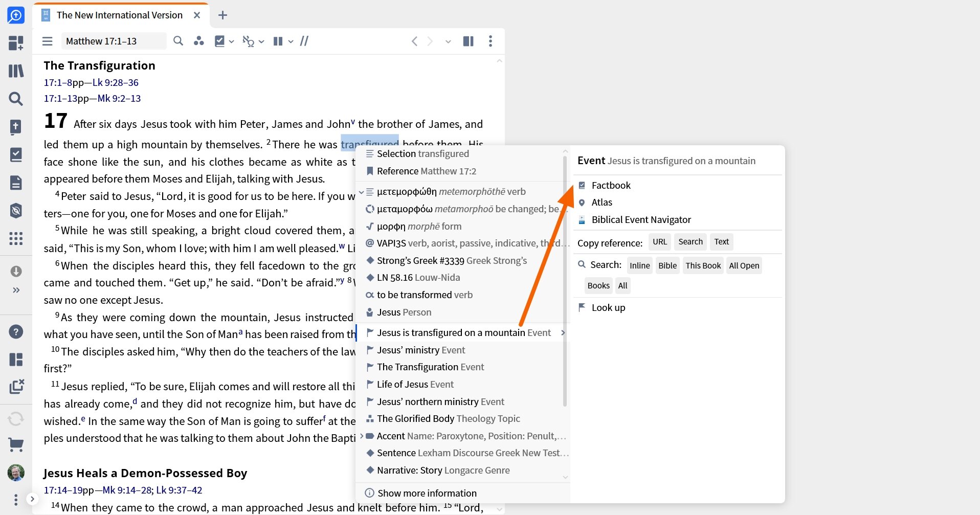Screen dimensions: 980x515
Task: Click the text comparison slashes icon
Action: tap(304, 41)
